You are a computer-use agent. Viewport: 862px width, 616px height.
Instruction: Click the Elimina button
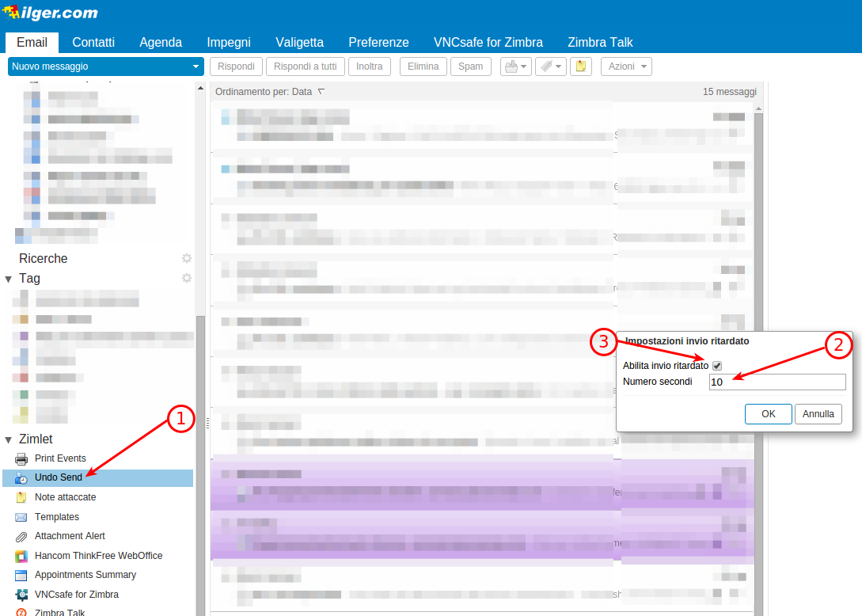point(423,67)
